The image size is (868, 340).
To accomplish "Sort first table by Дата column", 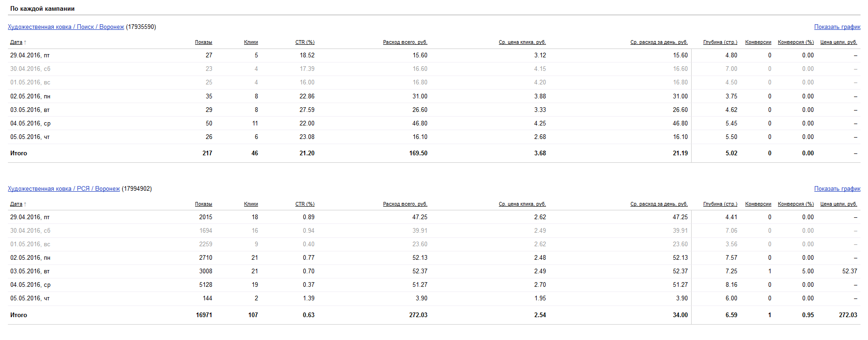I will (16, 42).
